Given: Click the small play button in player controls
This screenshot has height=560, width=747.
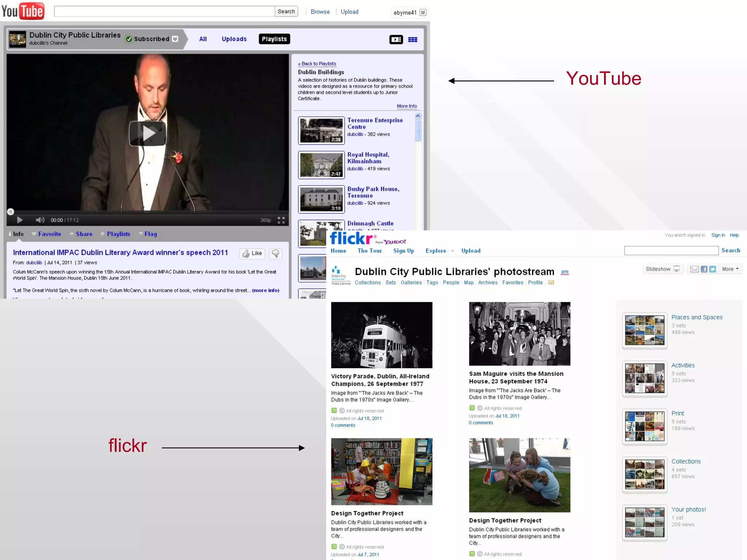Looking at the screenshot, I should point(20,220).
